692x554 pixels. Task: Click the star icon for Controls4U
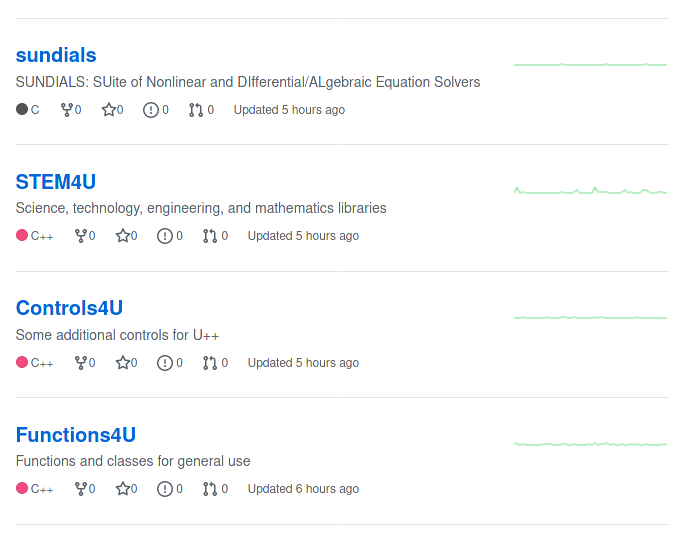[x=123, y=363]
